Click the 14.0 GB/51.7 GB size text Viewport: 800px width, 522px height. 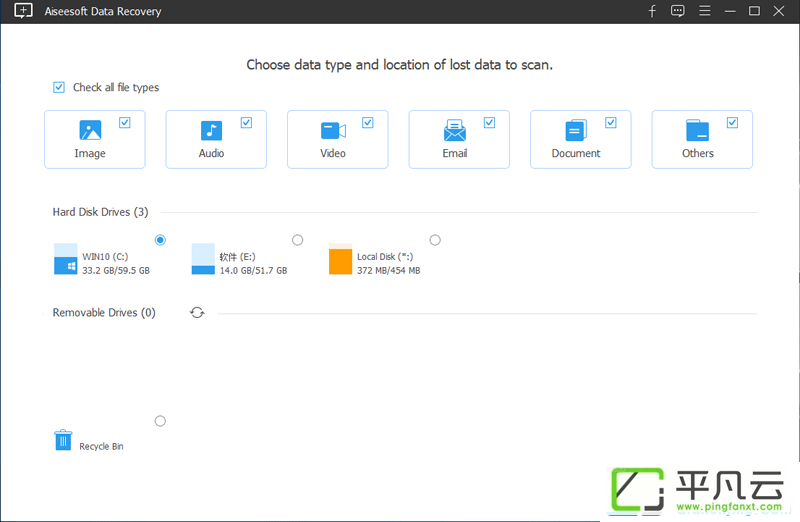tap(254, 270)
